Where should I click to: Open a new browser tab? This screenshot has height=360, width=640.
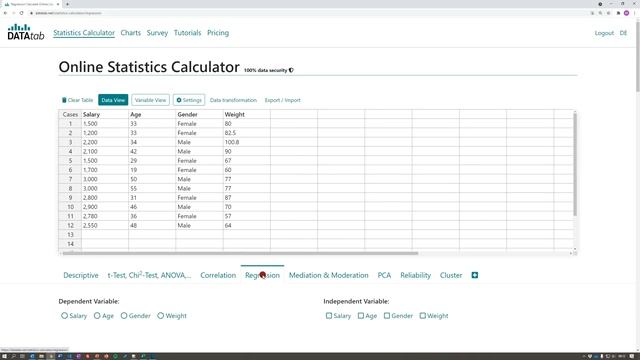click(x=67, y=4)
